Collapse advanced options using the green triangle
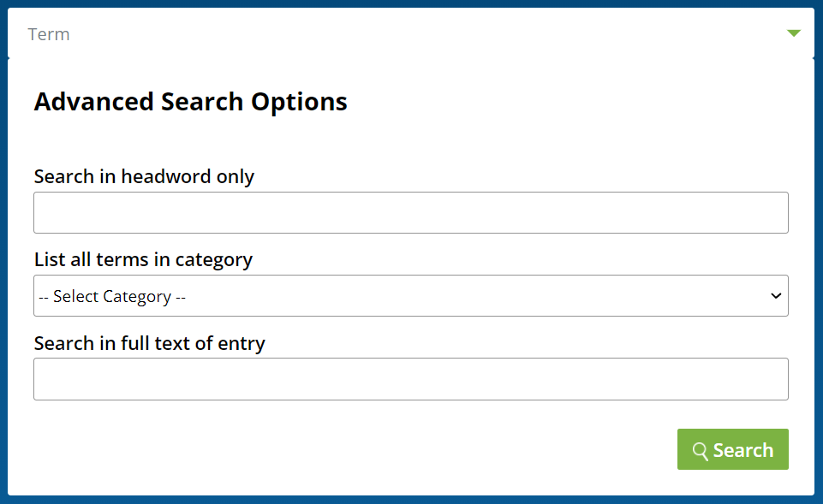 click(x=794, y=33)
